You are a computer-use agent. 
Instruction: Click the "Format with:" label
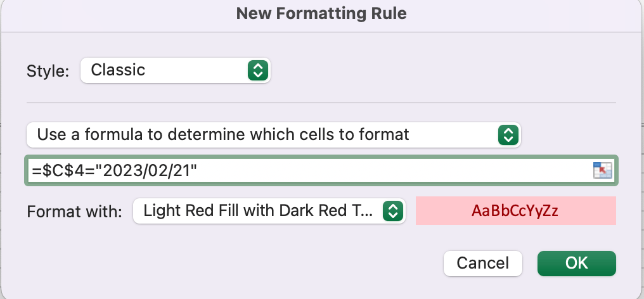[x=74, y=212]
